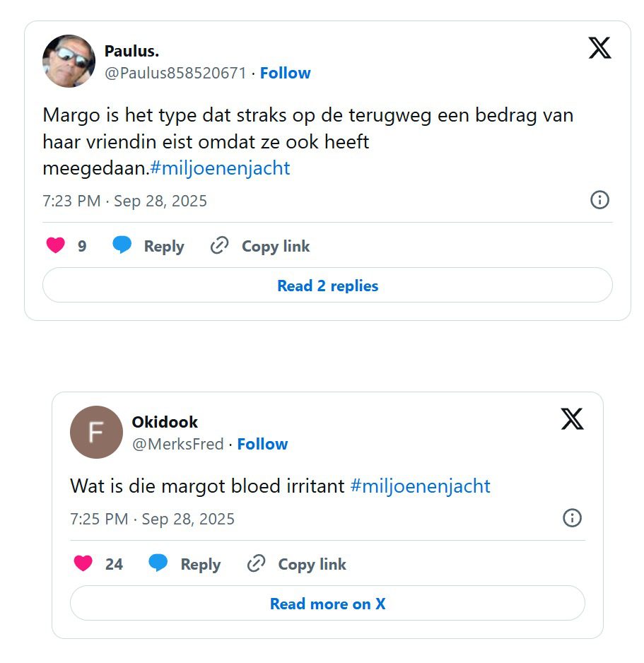
Task: Open the #miljoenenjacht hashtag in Okidook's tweet
Action: 420,486
